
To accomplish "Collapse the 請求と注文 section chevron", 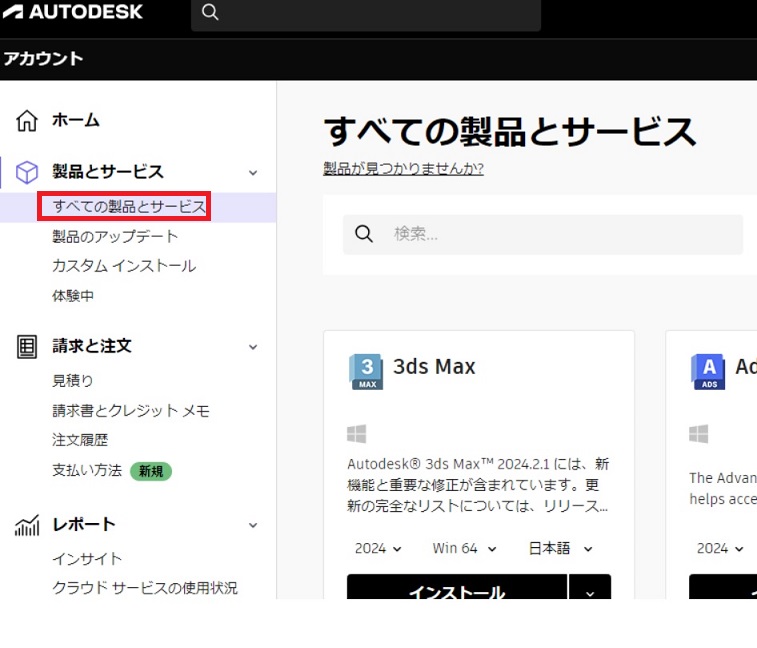I will [253, 347].
